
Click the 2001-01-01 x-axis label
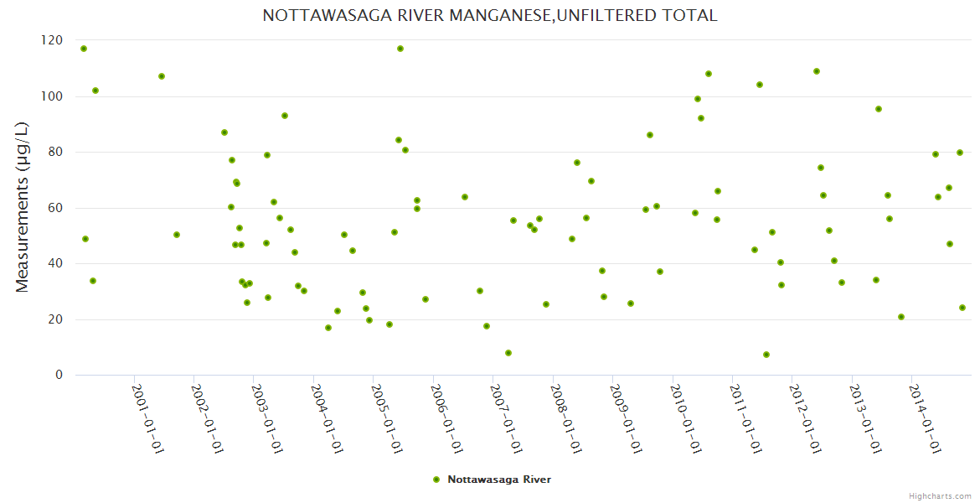click(x=147, y=418)
